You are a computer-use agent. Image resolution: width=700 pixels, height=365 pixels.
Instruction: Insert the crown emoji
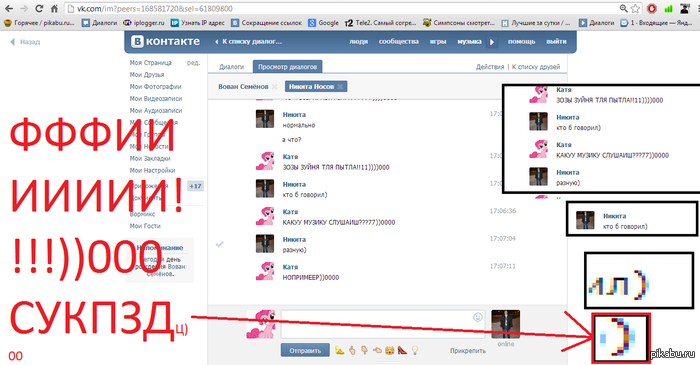pyautogui.click(x=390, y=350)
